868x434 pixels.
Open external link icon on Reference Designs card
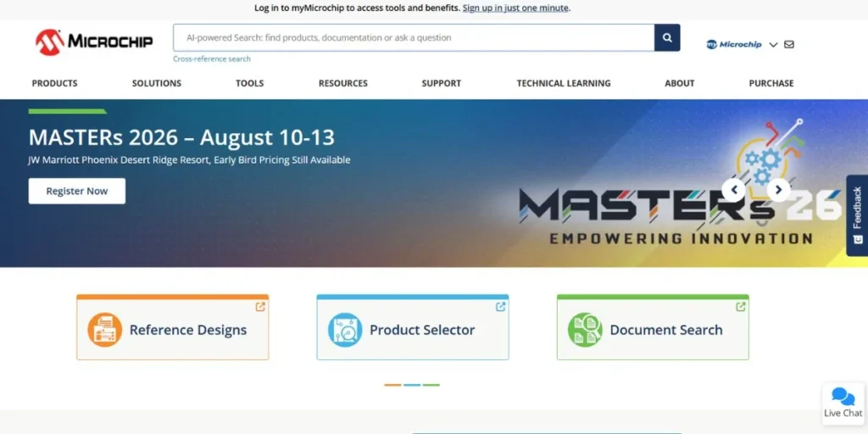tap(260, 307)
